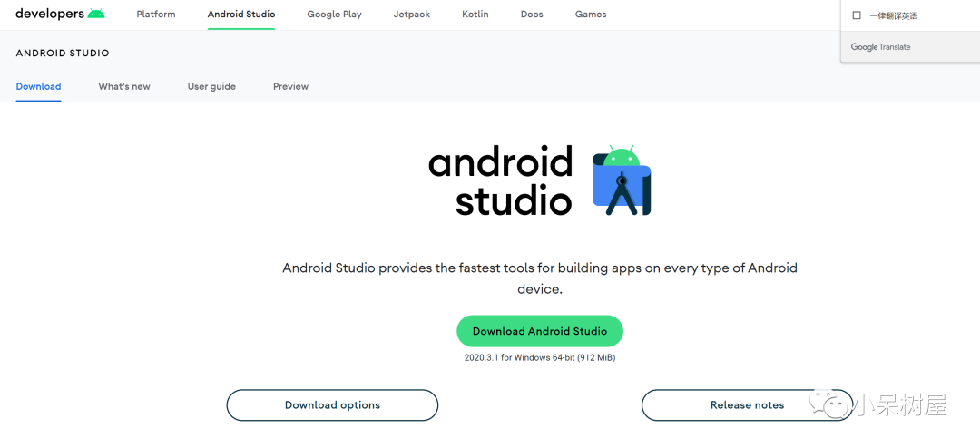The image size is (980, 448).
Task: Click the Google Translate label in popup
Action: (x=880, y=47)
